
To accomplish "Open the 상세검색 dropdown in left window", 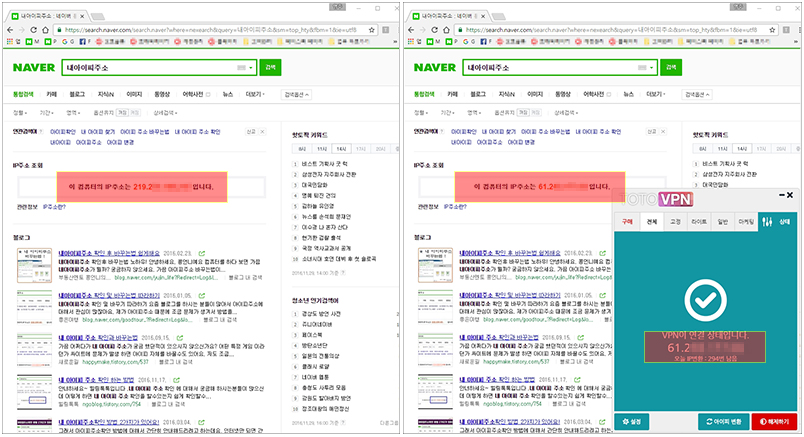I will (166, 112).
